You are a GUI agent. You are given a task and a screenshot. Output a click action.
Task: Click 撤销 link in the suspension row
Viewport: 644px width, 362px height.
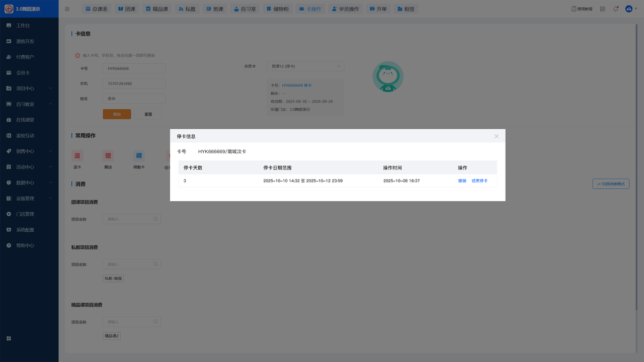(x=462, y=181)
